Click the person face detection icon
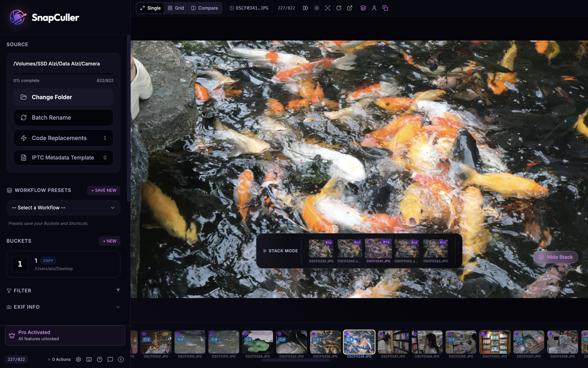This screenshot has height=368, width=588. (374, 8)
